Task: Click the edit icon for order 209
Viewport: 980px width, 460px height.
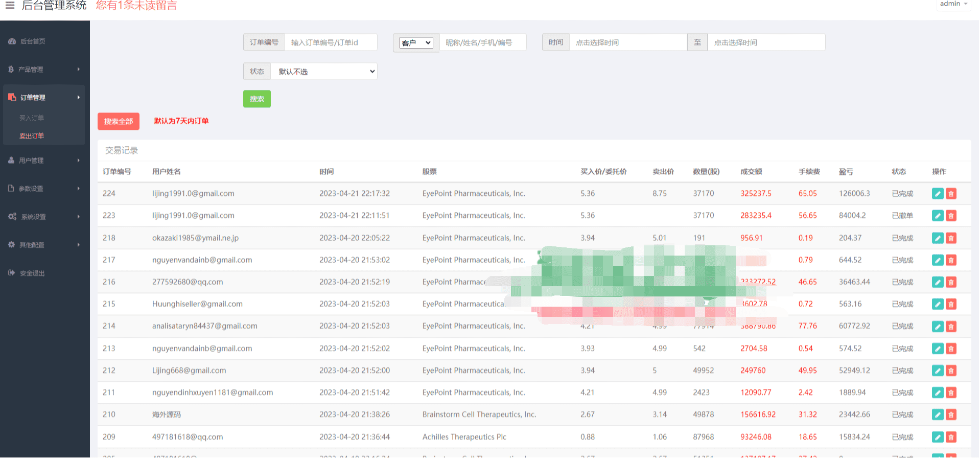Action: [937, 437]
